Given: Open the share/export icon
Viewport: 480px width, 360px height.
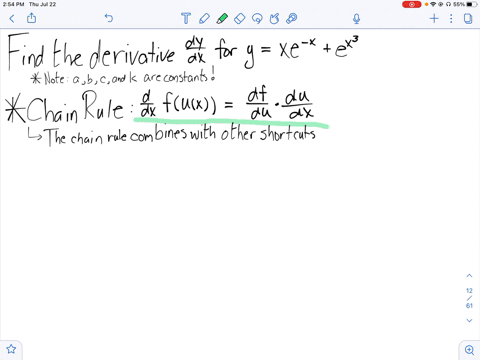Looking at the screenshot, I should pos(31,18).
